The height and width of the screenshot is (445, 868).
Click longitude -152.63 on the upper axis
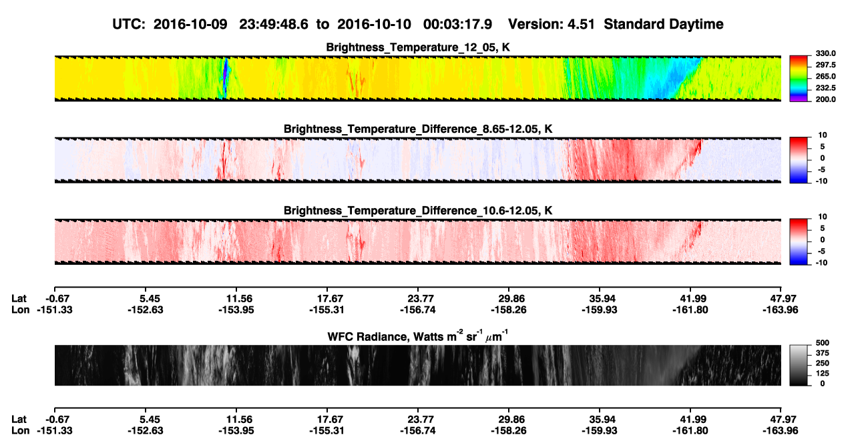coord(146,310)
